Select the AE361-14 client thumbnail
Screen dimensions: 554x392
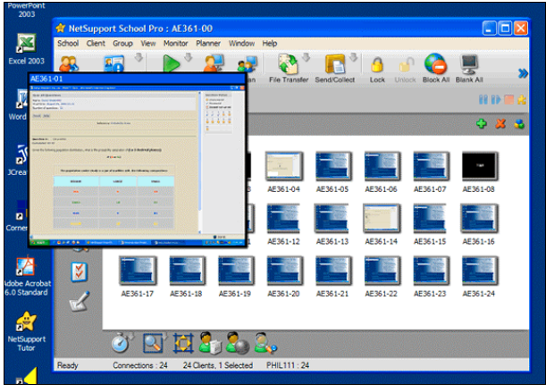[382, 218]
